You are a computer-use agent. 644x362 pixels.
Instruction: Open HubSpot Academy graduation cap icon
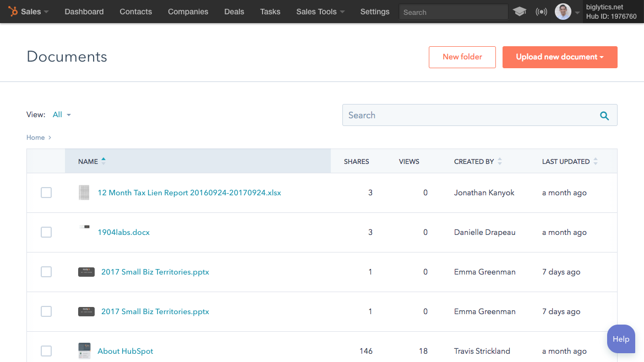tap(520, 11)
